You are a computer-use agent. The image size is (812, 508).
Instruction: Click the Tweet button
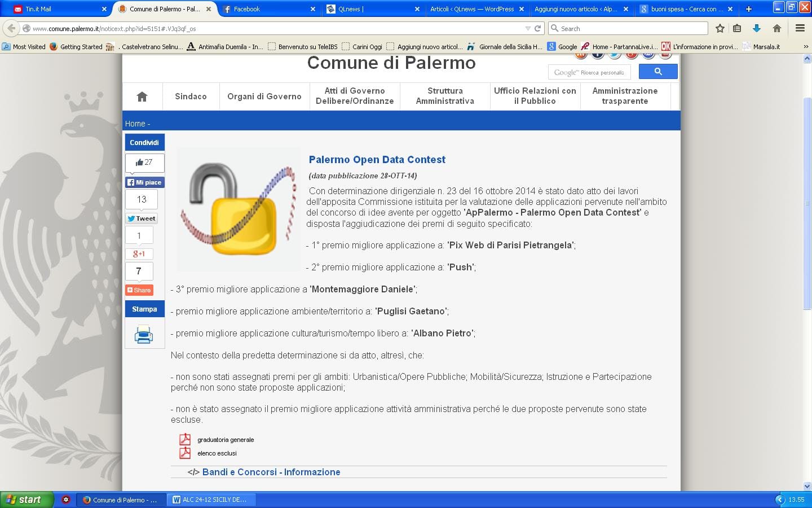[x=142, y=218]
